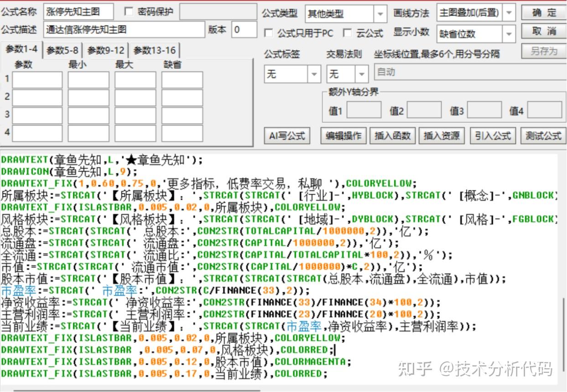This screenshot has height=392, width=567.
Task: Click the 市盈率:=STRCAT code line
Action: (155, 290)
